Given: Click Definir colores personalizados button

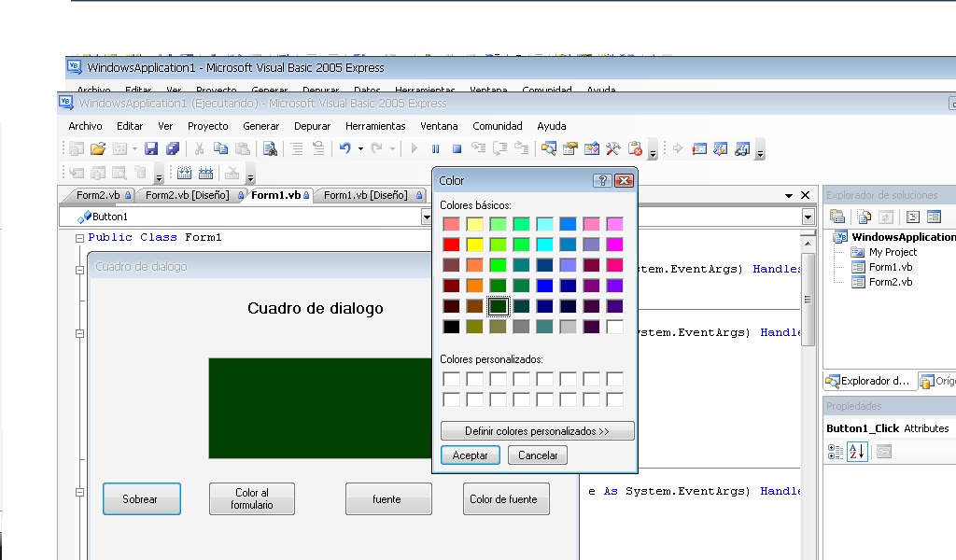Looking at the screenshot, I should 537,431.
